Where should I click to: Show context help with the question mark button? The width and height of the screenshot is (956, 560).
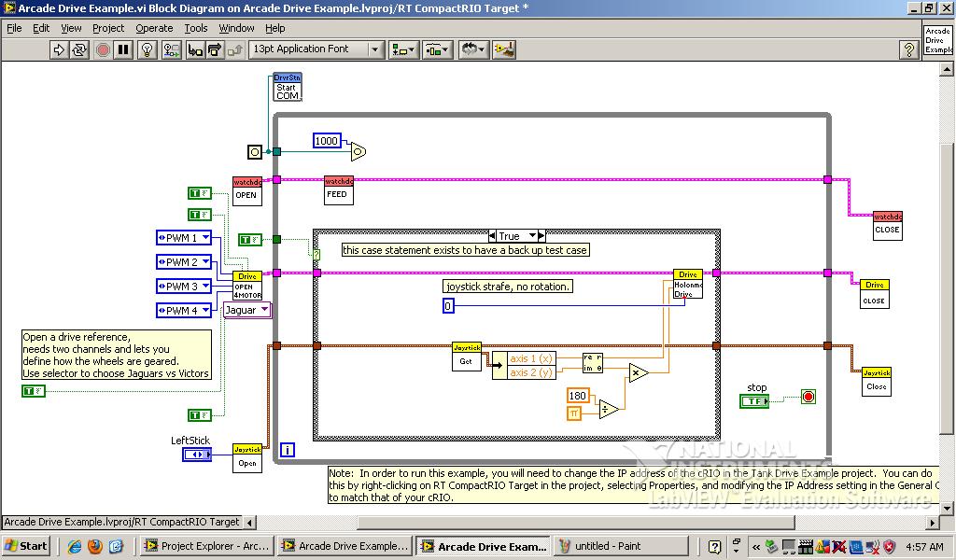pos(909,49)
